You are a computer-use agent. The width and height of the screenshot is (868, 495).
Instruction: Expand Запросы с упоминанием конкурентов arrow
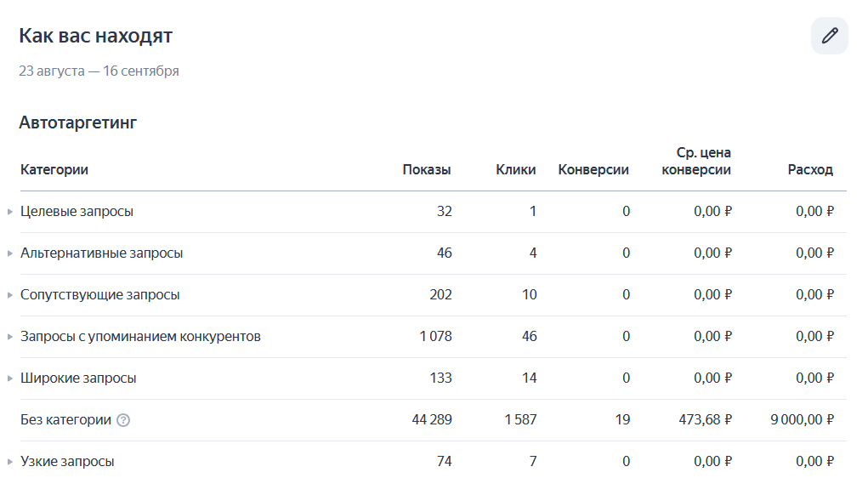(x=10, y=337)
